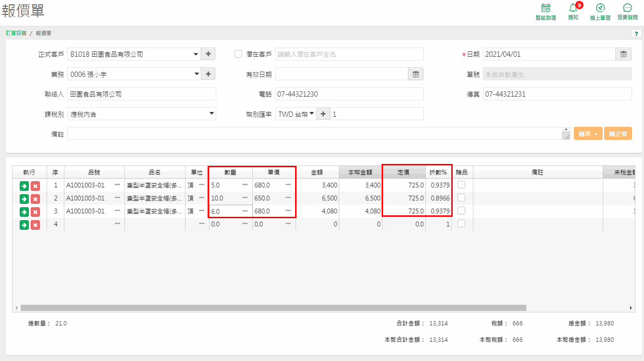Click the right arrow of table scrollbar
644x361 pixels.
[631, 308]
